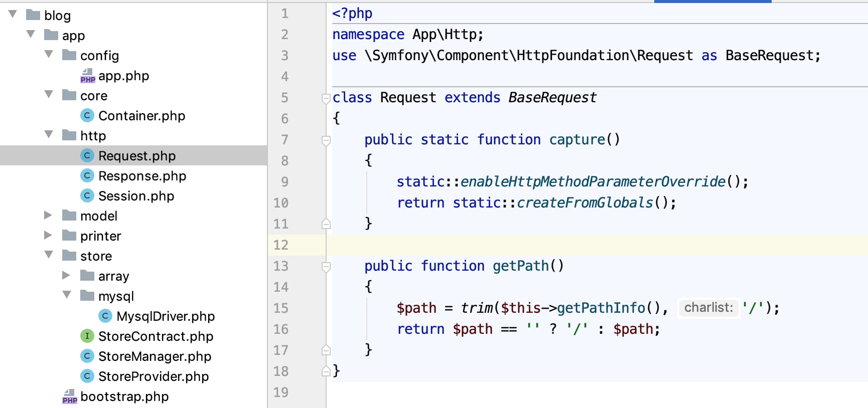Open StoreProvider.php in the project tree
Viewport: 868px width, 408px height.
pyautogui.click(x=154, y=376)
